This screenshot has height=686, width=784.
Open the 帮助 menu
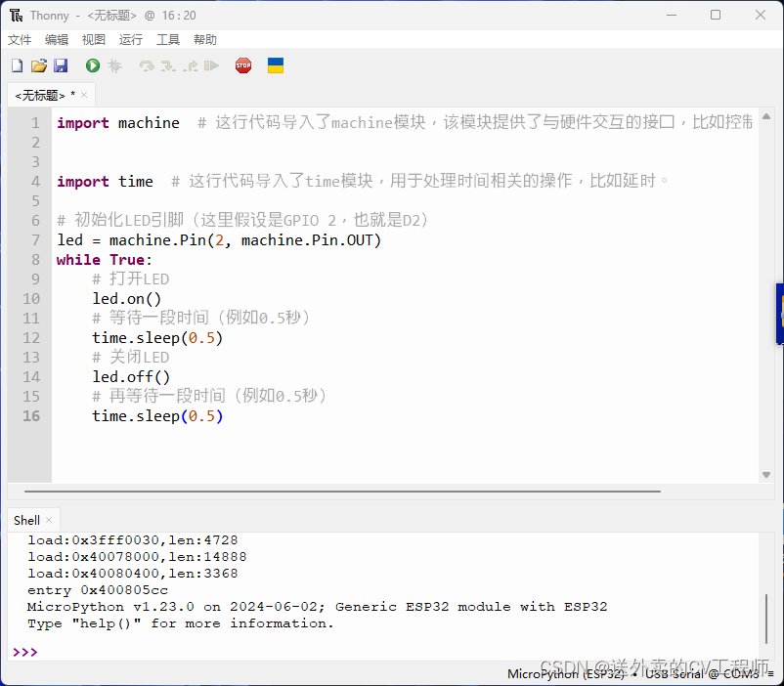click(x=205, y=39)
